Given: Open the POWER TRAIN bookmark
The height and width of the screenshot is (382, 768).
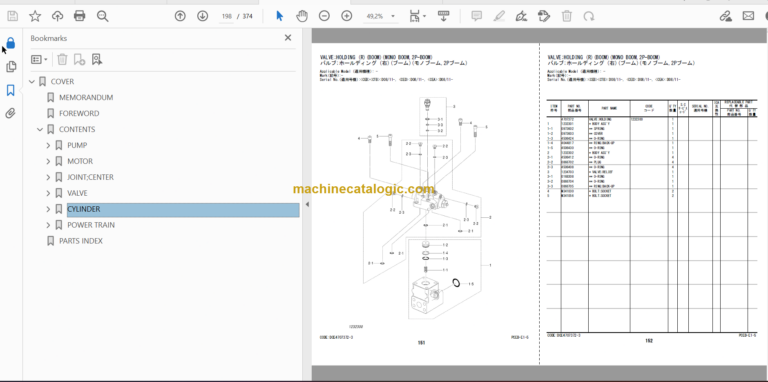Looking at the screenshot, I should (91, 225).
